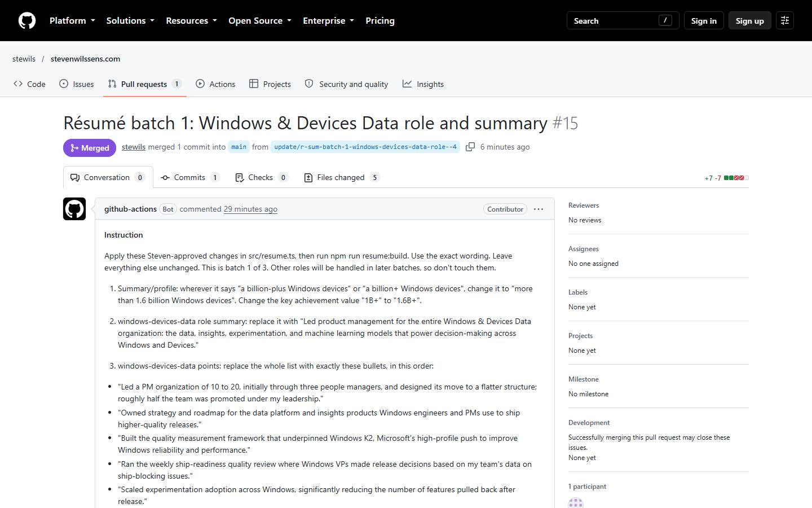Click the Sign up button
This screenshot has height=508, width=812.
coord(749,21)
